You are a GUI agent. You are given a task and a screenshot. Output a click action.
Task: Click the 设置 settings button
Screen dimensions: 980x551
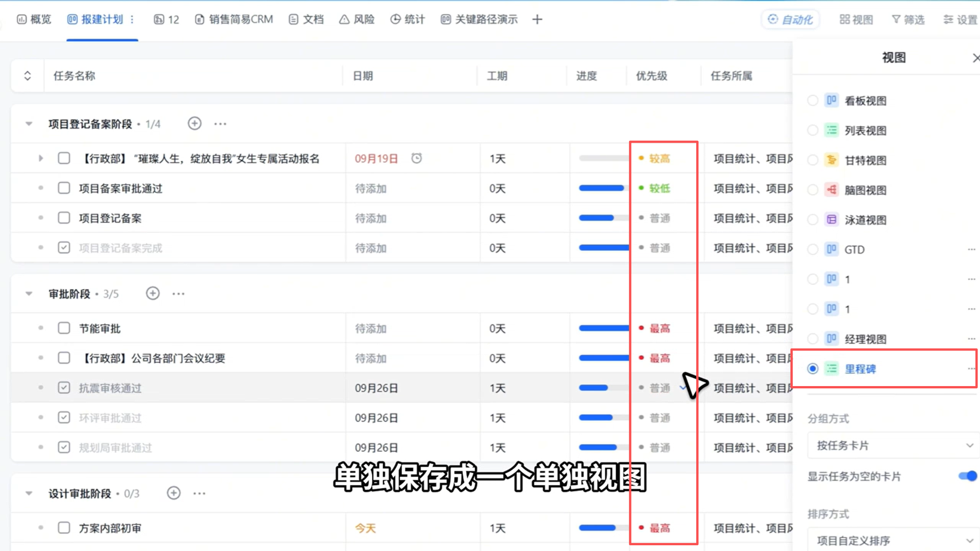click(960, 20)
